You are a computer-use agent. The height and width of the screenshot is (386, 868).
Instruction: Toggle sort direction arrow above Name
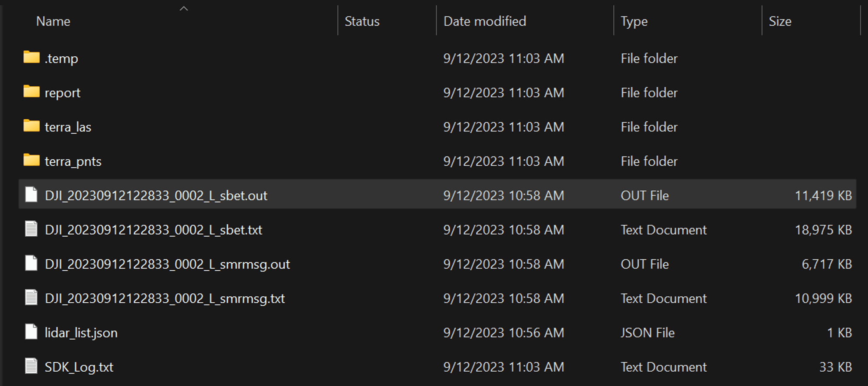[x=184, y=8]
